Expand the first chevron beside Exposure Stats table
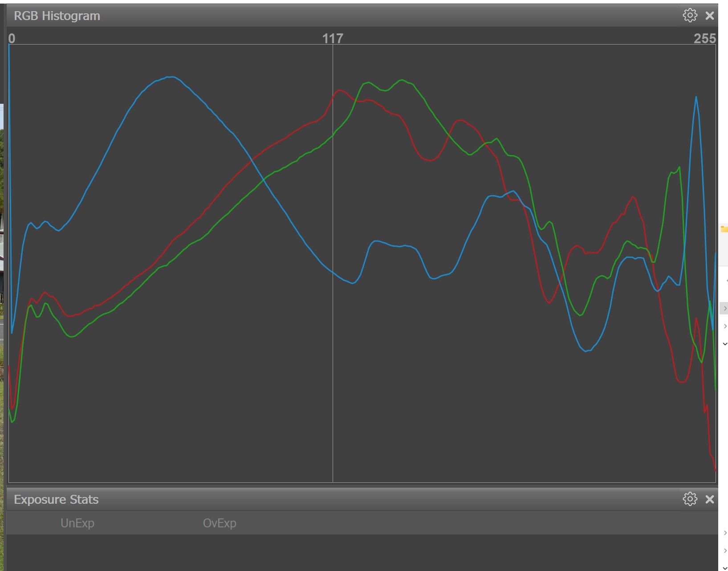The height and width of the screenshot is (571, 728). tap(725, 533)
